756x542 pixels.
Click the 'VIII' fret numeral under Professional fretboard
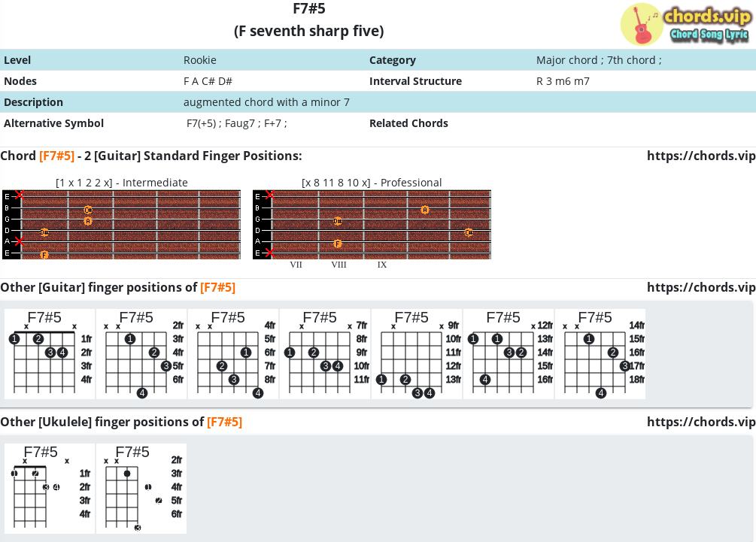coord(339,265)
